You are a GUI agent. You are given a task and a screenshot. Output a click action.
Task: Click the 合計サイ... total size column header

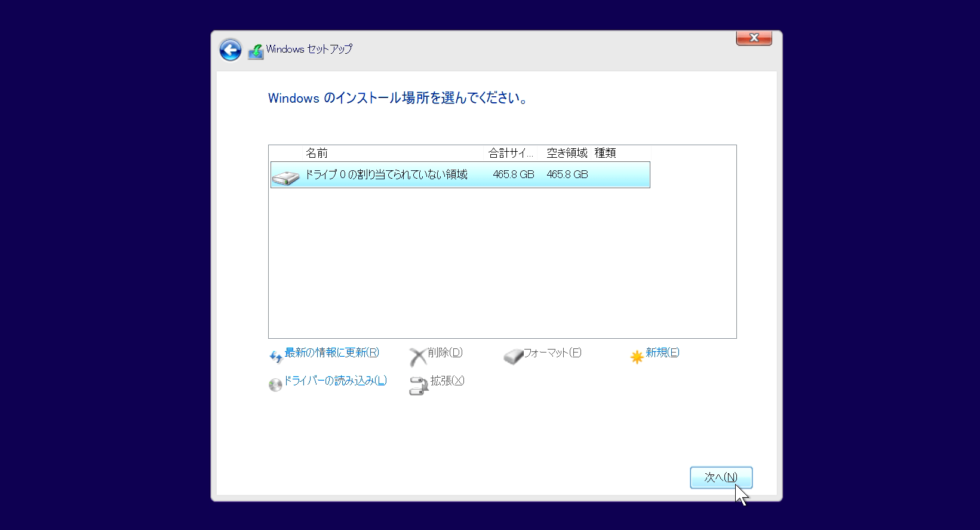coord(511,153)
